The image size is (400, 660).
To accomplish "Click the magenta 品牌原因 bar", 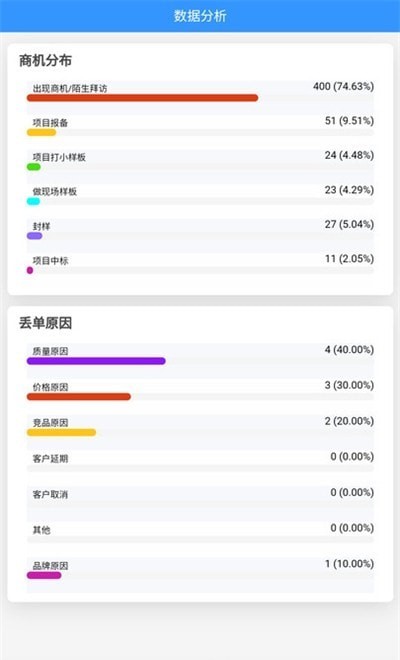I will pyautogui.click(x=44, y=575).
